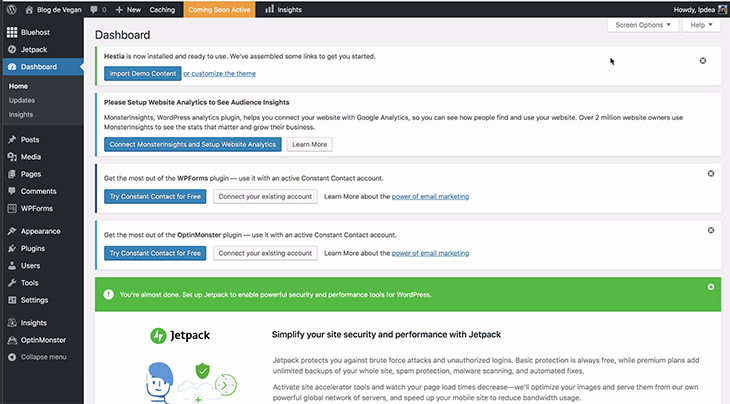Click 'Please Setup Website Analytics' heading text
This screenshot has height=404, width=730.
196,102
